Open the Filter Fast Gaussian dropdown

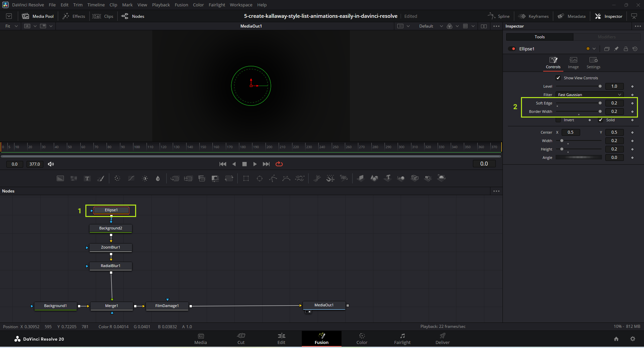[589, 95]
